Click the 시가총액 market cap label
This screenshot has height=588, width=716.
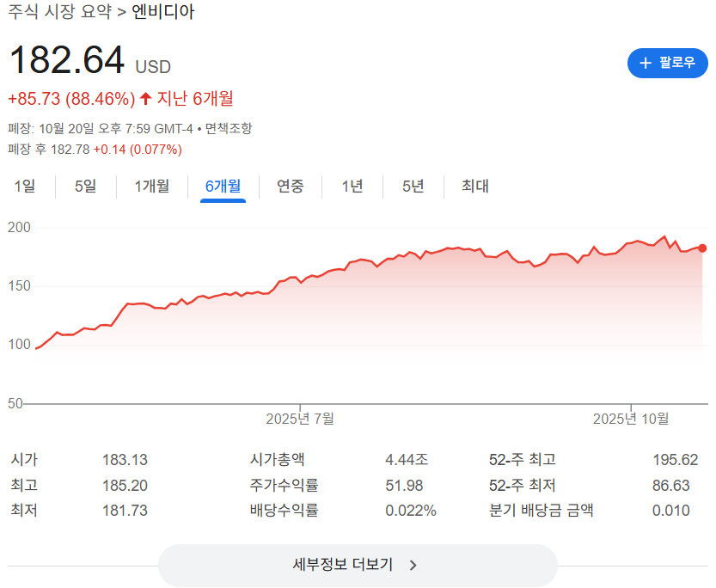point(277,460)
